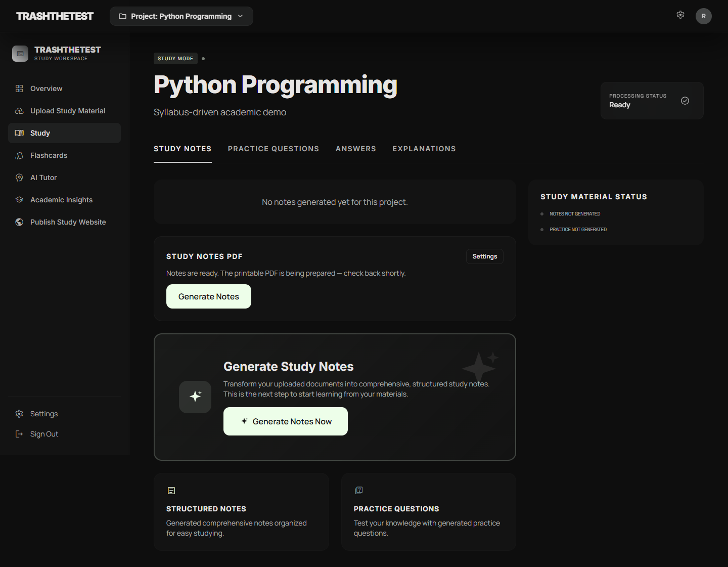Click the gear settings icon in top bar

(x=680, y=15)
